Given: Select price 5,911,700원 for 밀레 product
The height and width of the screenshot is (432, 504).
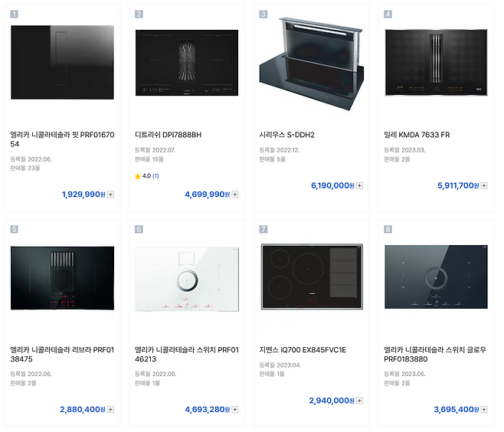Looking at the screenshot, I should [x=457, y=185].
